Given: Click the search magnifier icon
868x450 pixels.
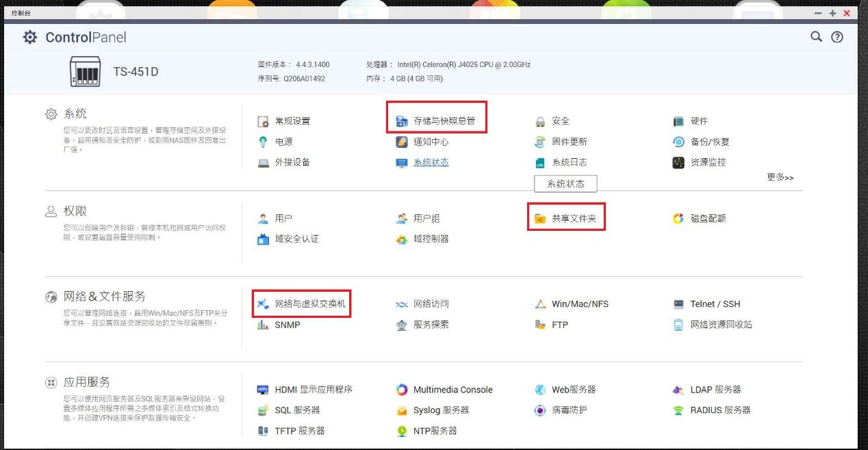Looking at the screenshot, I should point(816,37).
